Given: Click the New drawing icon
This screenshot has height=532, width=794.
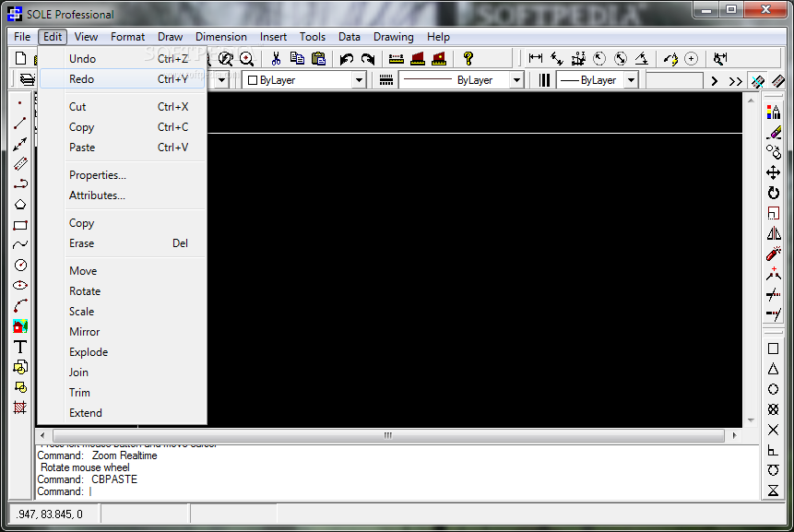Looking at the screenshot, I should click(21, 59).
